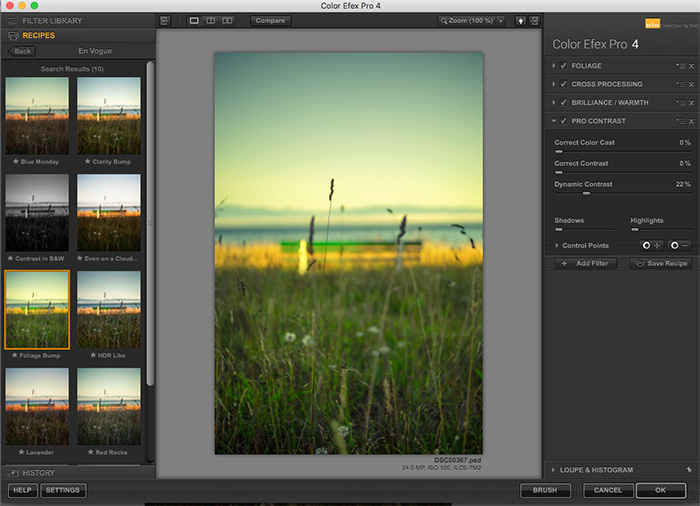Open Brilliance / Warmth filter options menu
700x506 pixels.
pyautogui.click(x=681, y=102)
